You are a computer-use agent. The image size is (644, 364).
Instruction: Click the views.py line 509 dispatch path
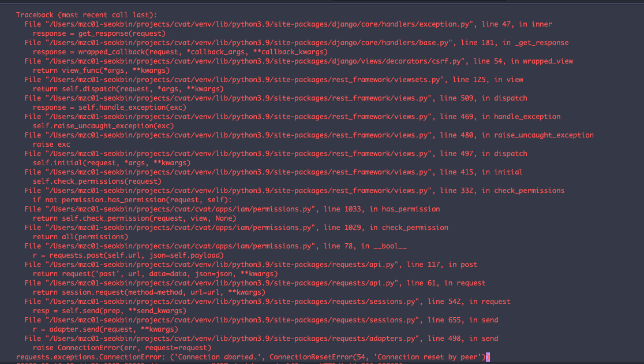(276, 98)
